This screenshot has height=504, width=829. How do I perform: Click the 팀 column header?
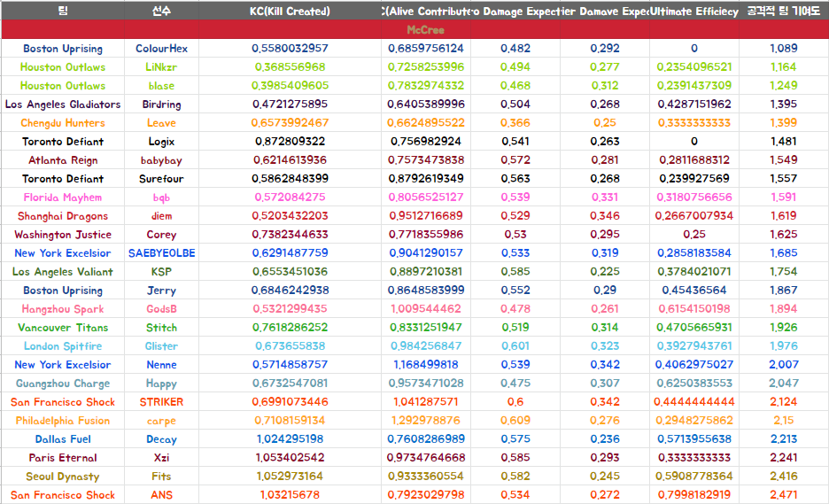point(63,11)
